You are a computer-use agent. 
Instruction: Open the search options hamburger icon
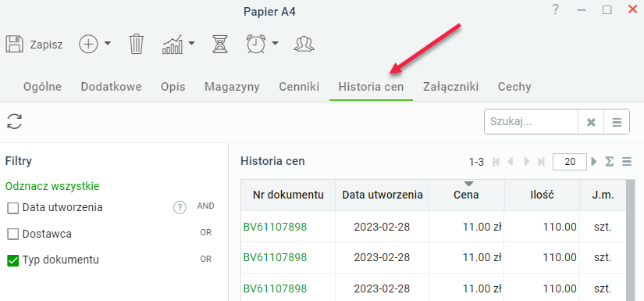tap(617, 122)
